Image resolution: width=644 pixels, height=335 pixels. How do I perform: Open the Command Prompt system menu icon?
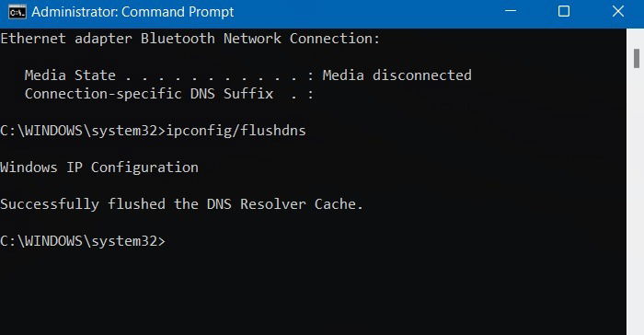(17, 12)
